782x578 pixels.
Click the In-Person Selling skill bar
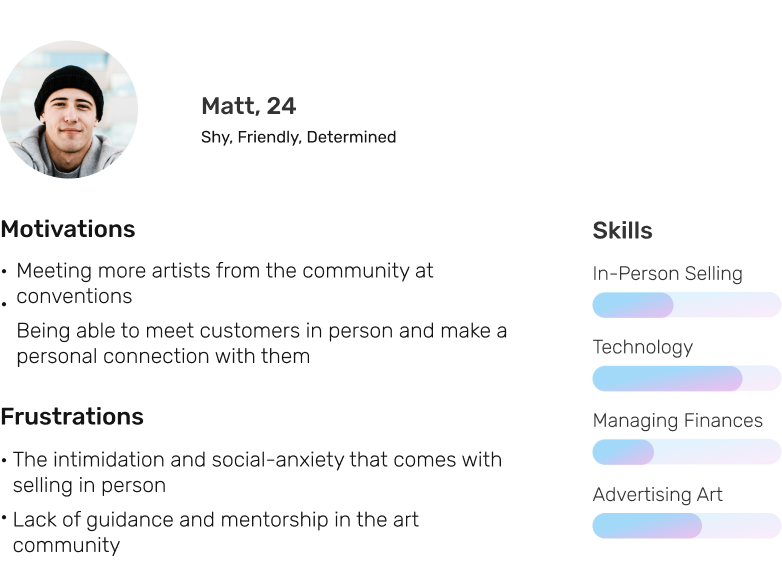pyautogui.click(x=686, y=305)
